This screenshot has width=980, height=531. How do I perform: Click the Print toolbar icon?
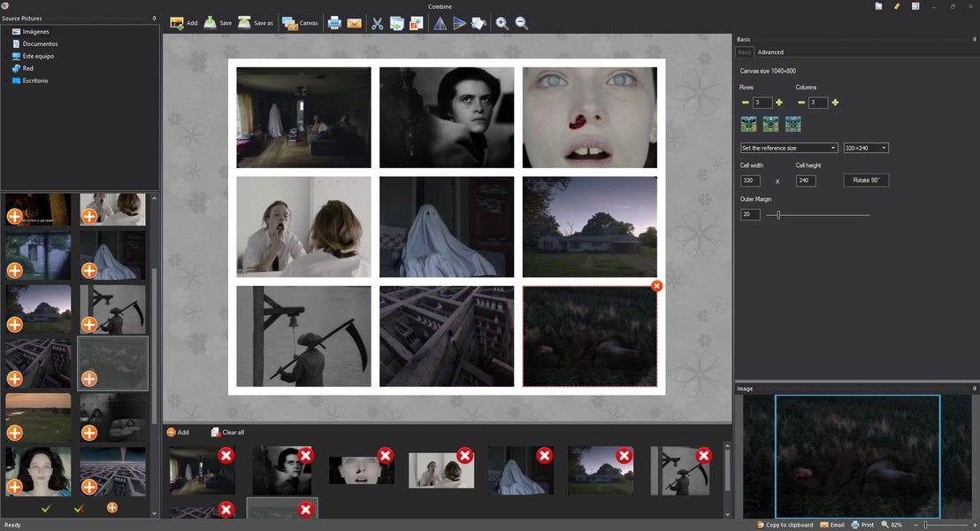[334, 23]
